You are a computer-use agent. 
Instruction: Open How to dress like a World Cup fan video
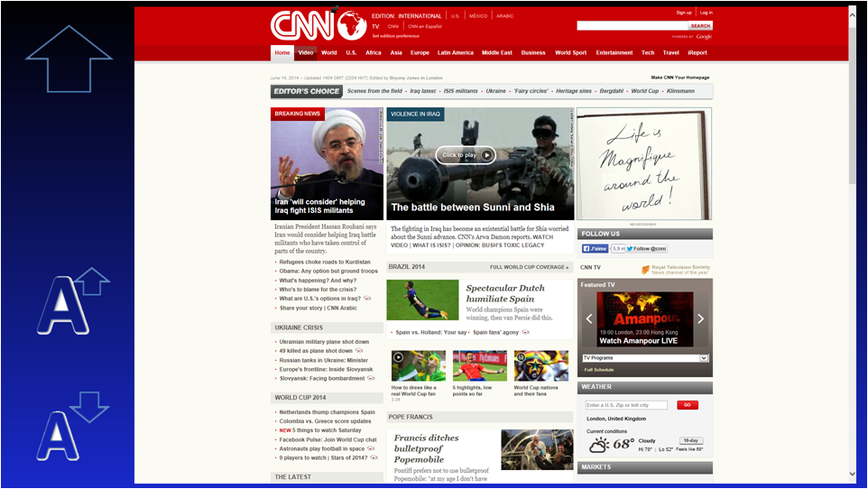(418, 365)
